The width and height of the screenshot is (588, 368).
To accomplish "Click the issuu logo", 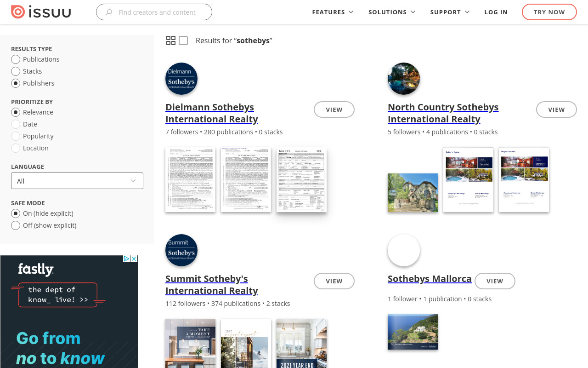I will (x=41, y=12).
